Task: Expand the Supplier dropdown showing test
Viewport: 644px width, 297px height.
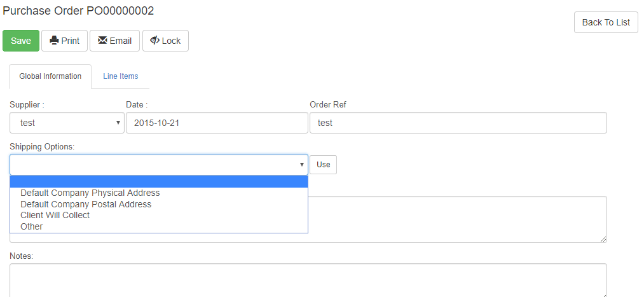Action: 67,123
